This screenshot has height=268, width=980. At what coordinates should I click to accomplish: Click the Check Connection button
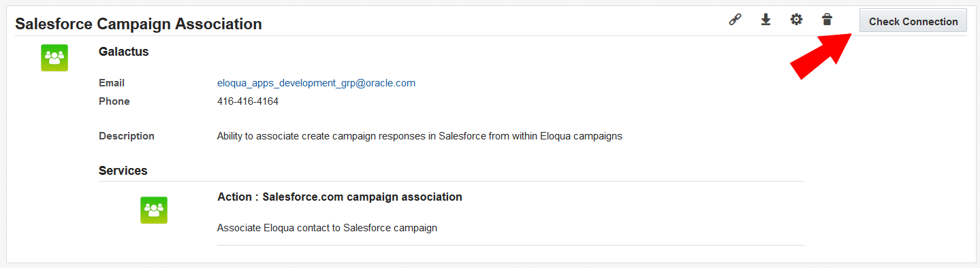(x=913, y=21)
